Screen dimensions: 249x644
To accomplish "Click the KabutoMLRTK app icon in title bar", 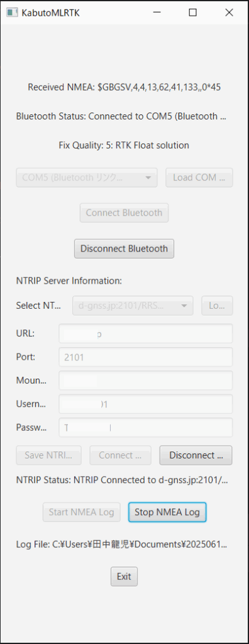I will click(12, 13).
